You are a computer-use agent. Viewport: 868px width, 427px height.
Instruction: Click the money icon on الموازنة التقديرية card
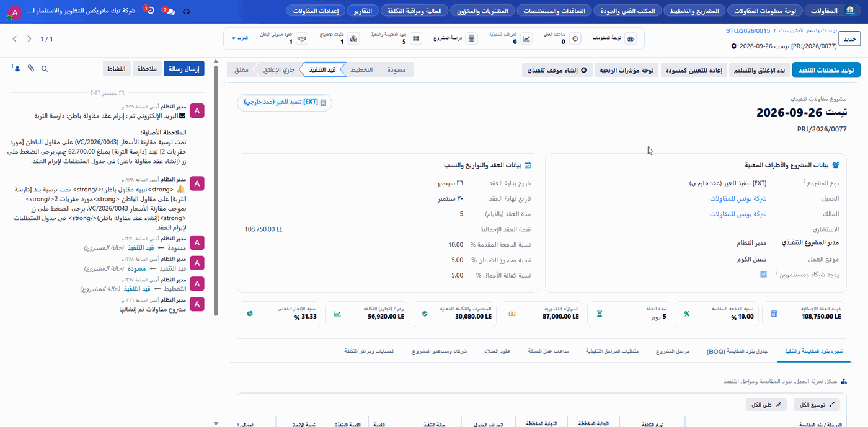[x=512, y=314]
